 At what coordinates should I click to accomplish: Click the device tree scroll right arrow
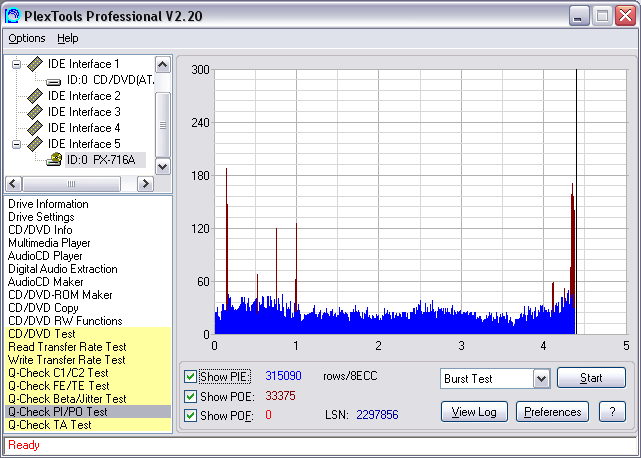pos(145,184)
